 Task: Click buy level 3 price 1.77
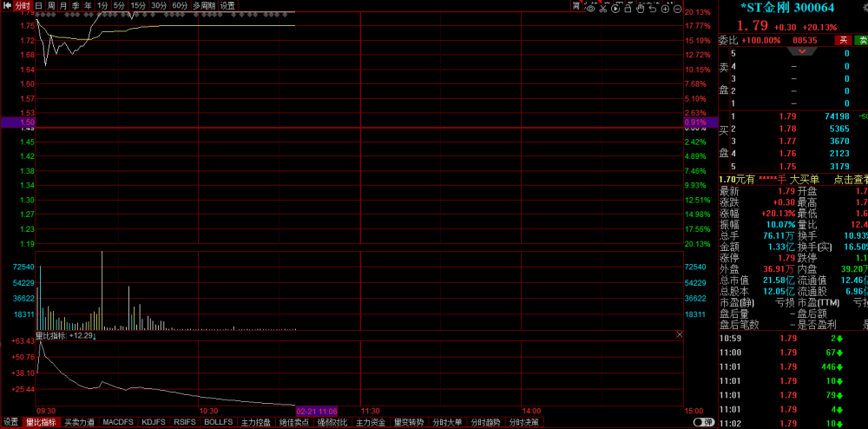coord(787,142)
